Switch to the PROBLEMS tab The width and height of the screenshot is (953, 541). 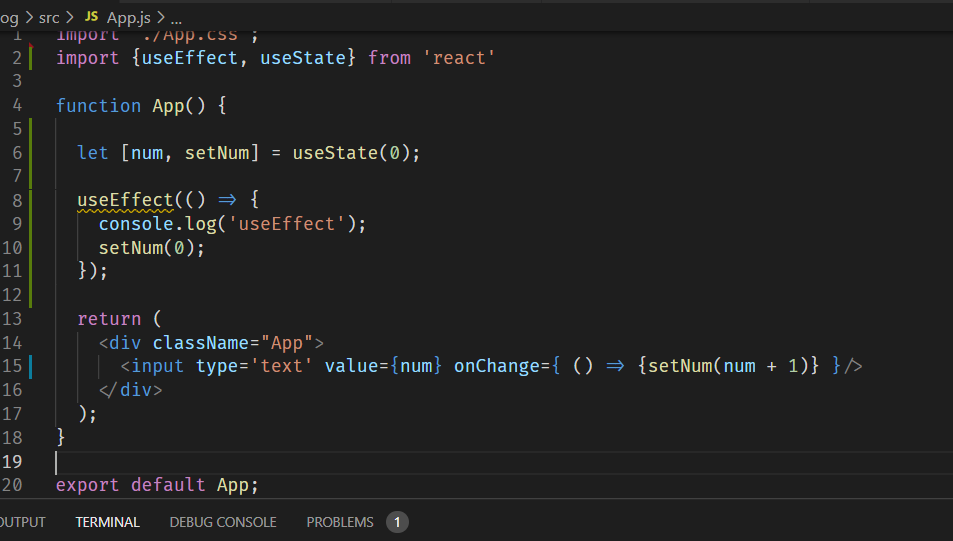(x=340, y=522)
